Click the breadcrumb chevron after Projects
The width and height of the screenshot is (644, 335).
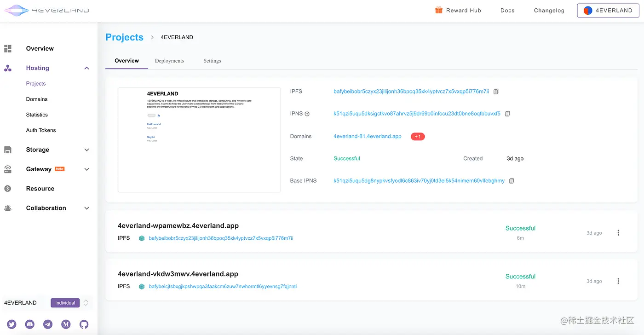point(152,37)
